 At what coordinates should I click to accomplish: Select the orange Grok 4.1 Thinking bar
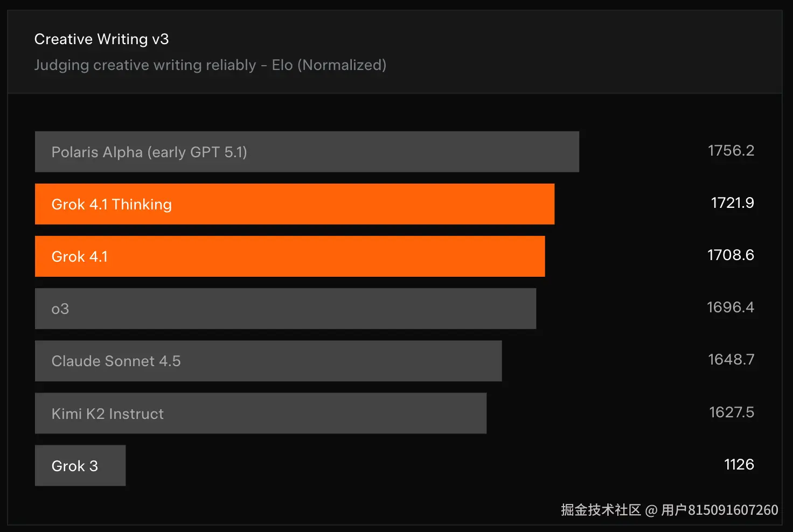(x=295, y=204)
